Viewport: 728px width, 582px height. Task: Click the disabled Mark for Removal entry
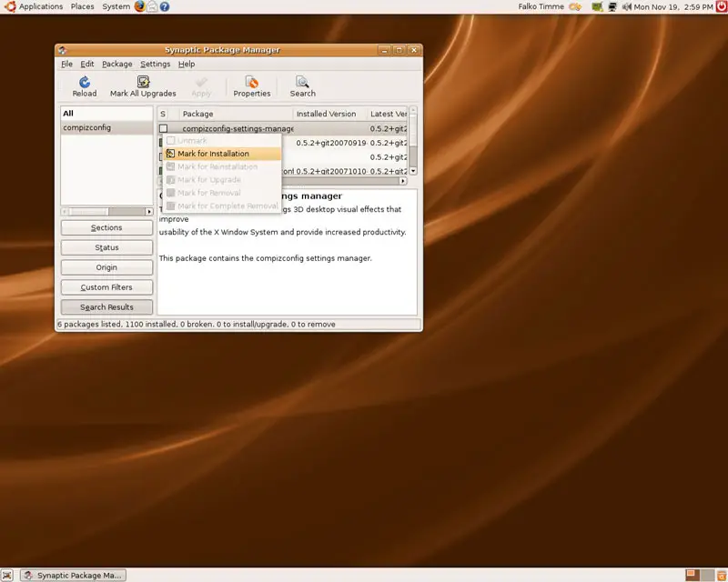222,193
